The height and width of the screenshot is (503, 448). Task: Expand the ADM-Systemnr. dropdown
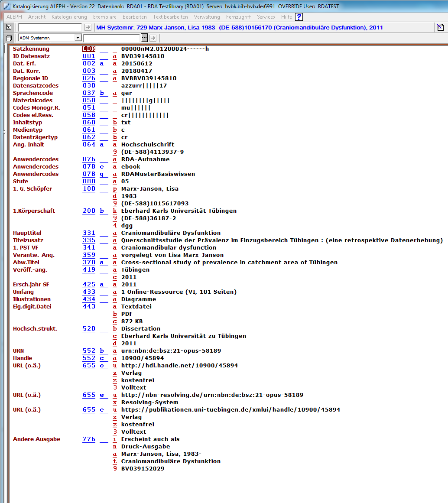[x=78, y=38]
